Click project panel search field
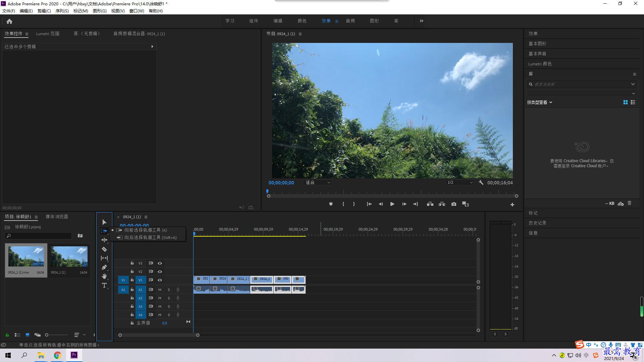Screen dimensions: 644x362 pyautogui.click(x=38, y=236)
